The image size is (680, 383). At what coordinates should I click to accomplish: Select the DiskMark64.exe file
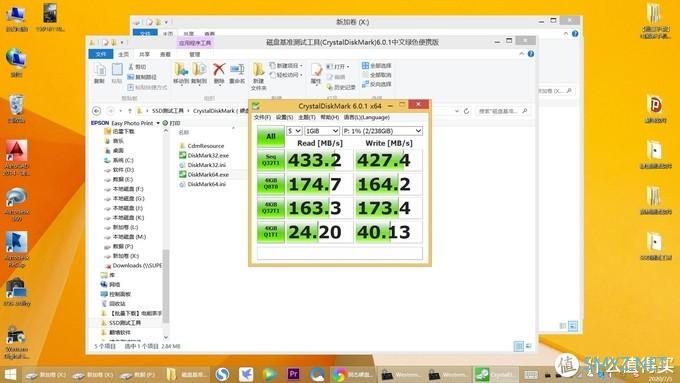point(204,174)
